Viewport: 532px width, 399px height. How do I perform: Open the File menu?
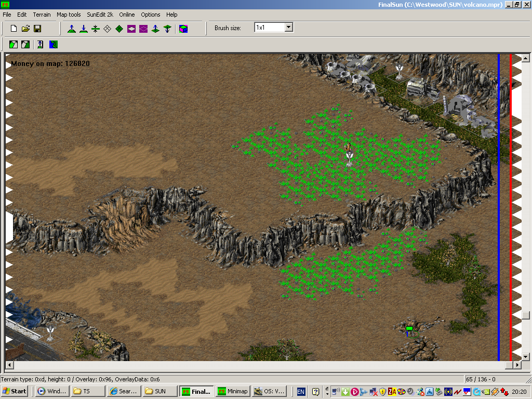(x=7, y=15)
